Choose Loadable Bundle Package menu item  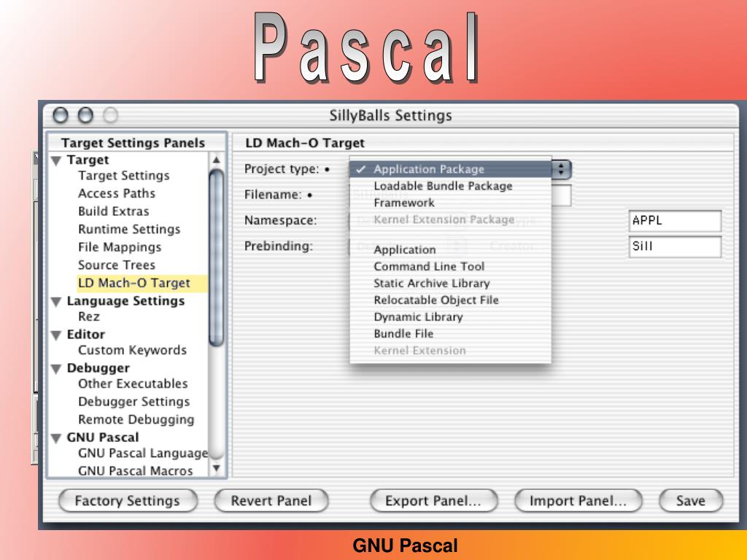click(x=450, y=186)
